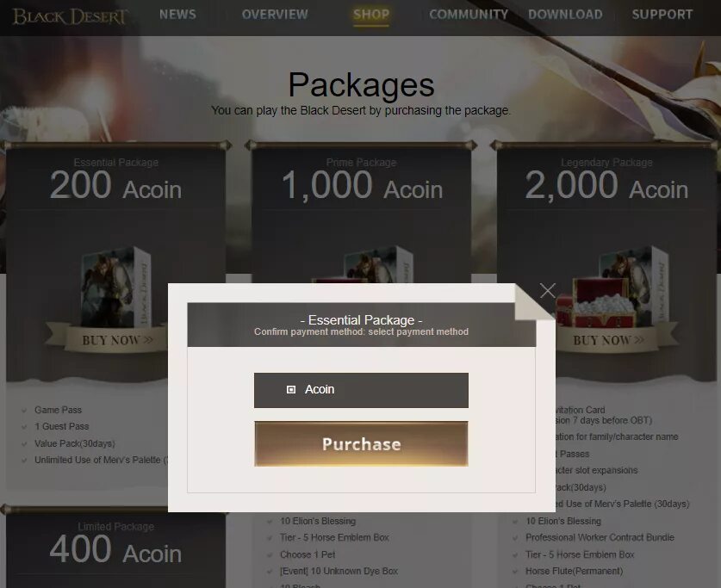Click the Game Pass checkmark icon

24,410
